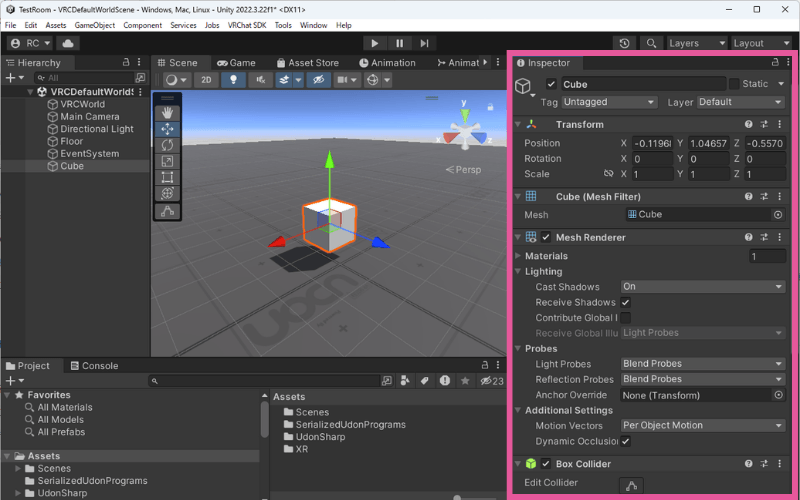Disable the Box Collider checkbox
This screenshot has height=500, width=800.
point(546,464)
